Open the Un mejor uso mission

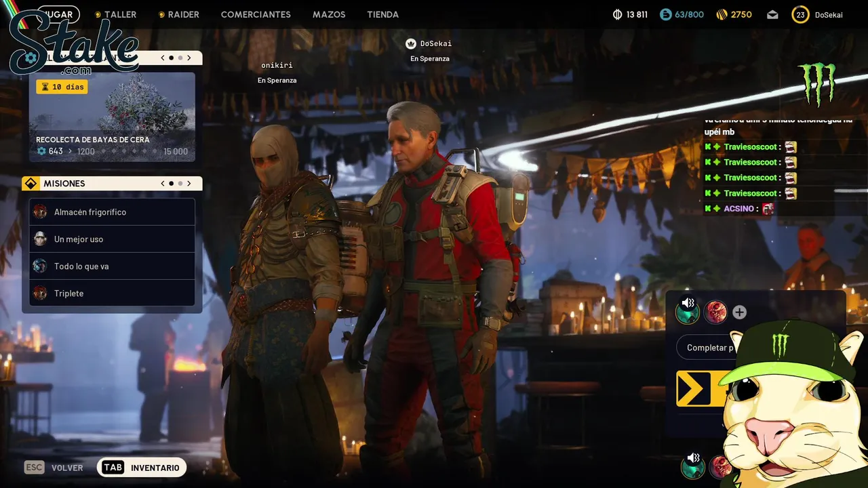[x=112, y=239]
